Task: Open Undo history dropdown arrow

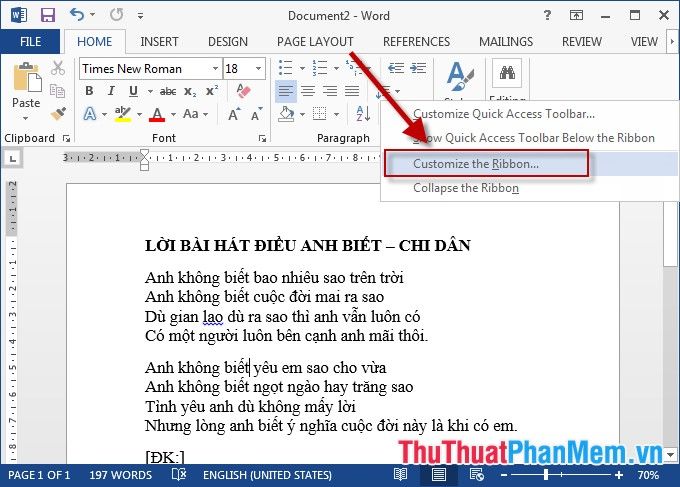Action: [92, 15]
